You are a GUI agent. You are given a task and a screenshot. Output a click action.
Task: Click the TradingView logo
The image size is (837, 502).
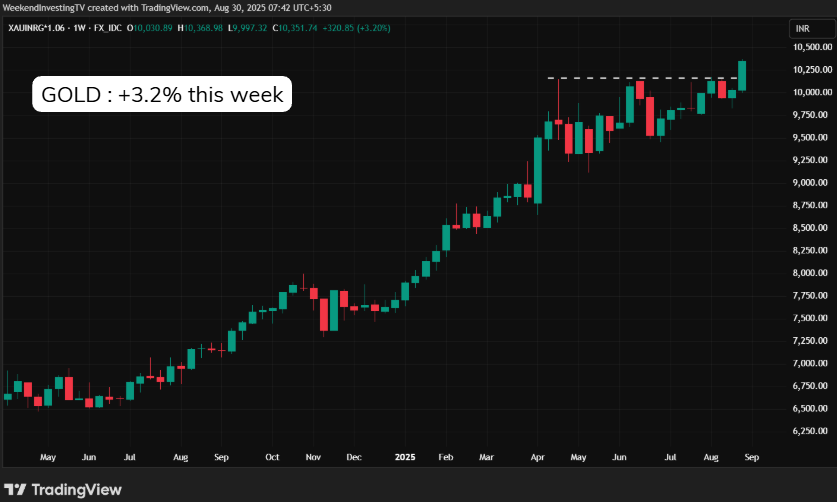pos(63,490)
